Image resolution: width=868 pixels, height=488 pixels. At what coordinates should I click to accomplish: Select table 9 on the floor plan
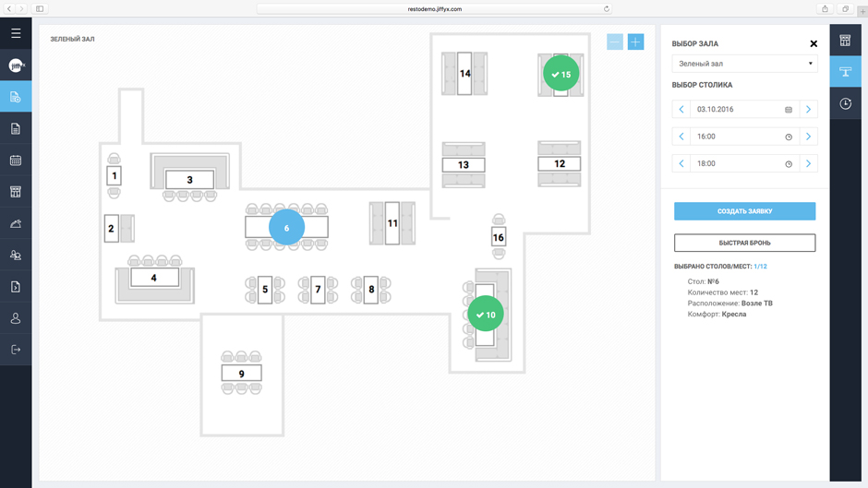pos(241,374)
